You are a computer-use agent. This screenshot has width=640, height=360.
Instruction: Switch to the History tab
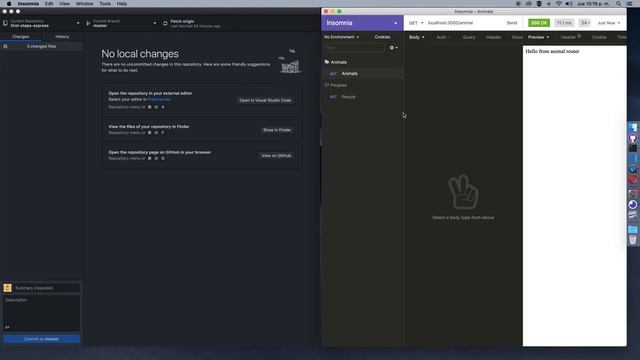click(x=62, y=37)
